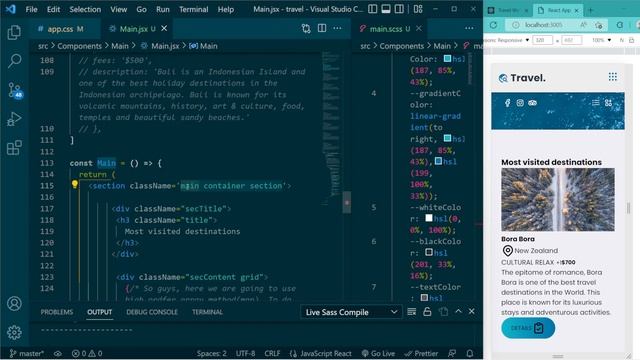This screenshot has height=360, width=640.
Task: Click the blackColor hsl(201, 33%, 16%) swatch
Action: click(429, 253)
